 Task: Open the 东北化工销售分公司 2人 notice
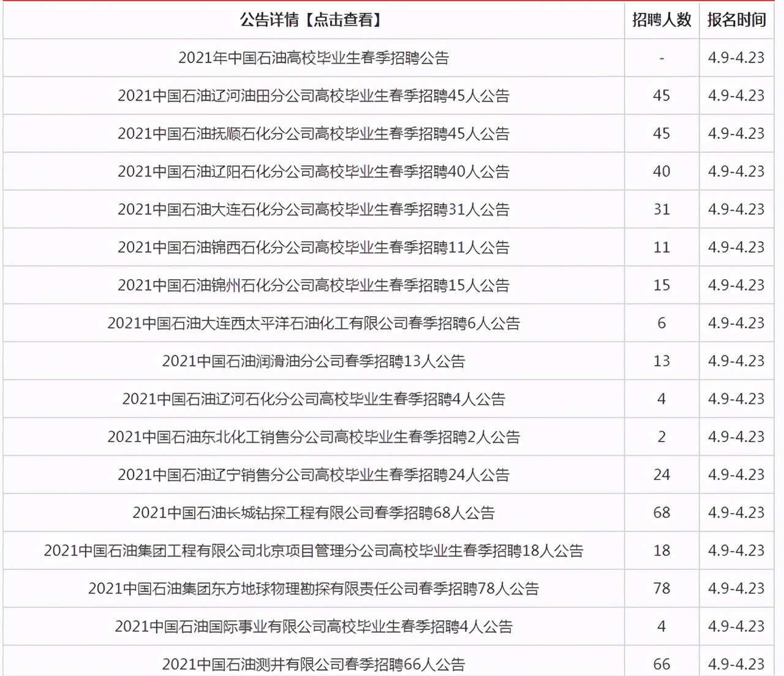click(x=314, y=437)
